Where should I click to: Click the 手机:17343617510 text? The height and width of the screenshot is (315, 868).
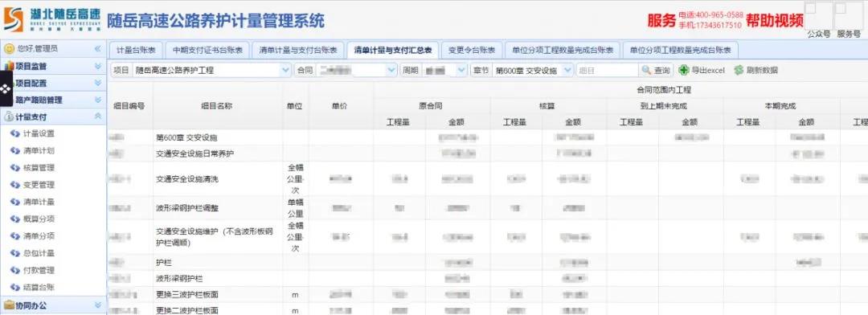[710, 26]
